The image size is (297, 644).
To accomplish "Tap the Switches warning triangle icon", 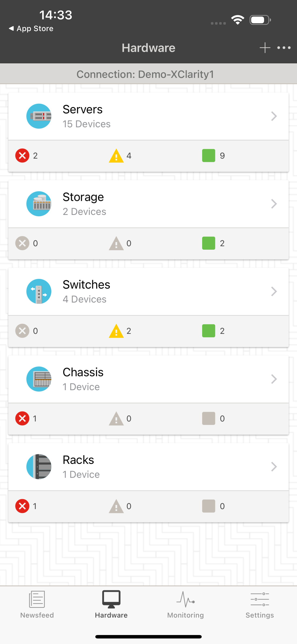I will click(x=116, y=331).
